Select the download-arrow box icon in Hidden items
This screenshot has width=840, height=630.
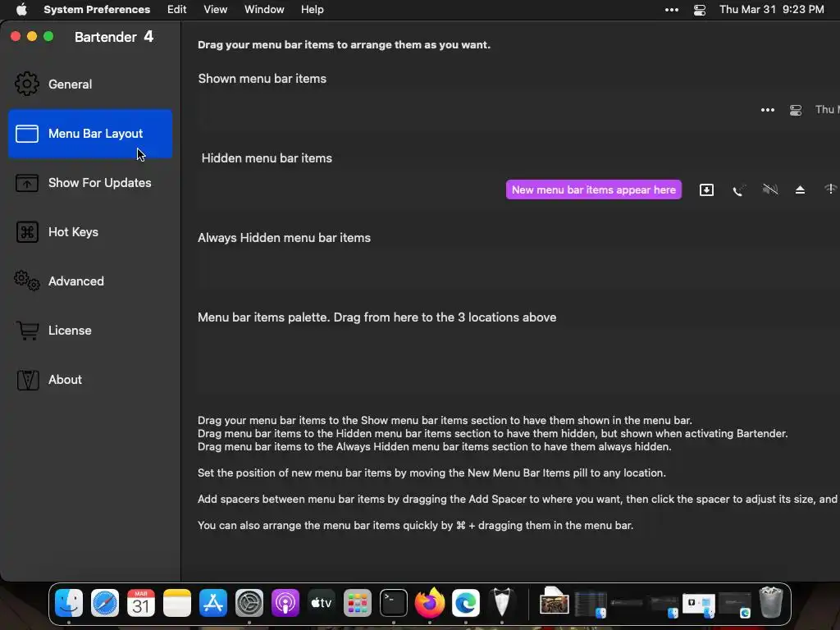[706, 189]
